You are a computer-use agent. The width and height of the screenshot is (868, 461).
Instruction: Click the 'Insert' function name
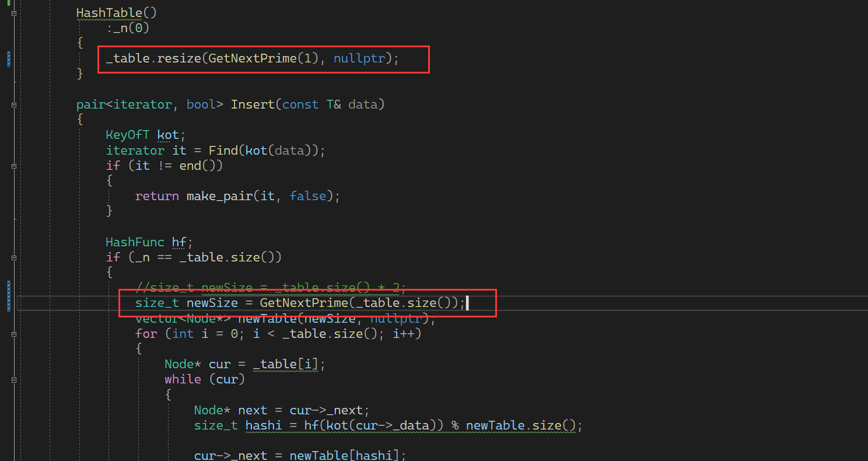point(253,104)
